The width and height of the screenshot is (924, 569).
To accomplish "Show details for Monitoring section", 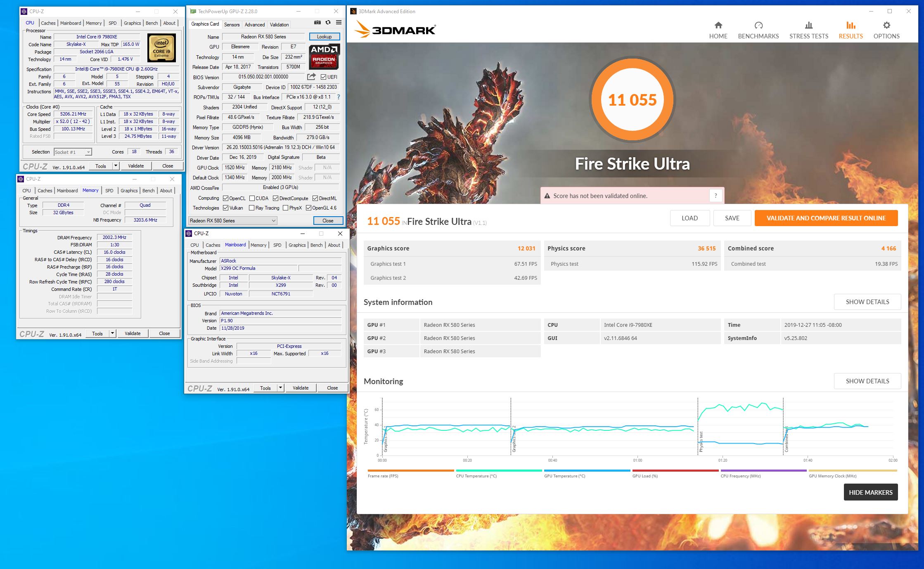I will click(x=867, y=381).
